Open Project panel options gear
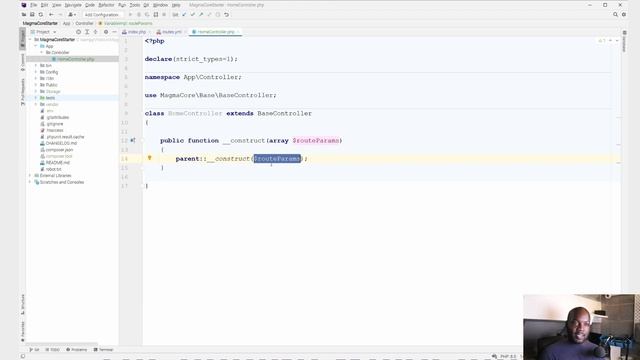 [106, 32]
